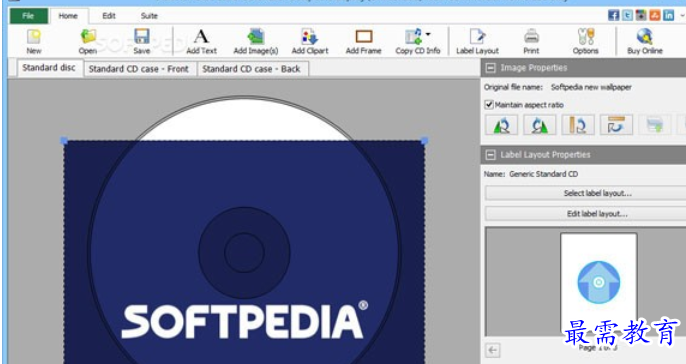The height and width of the screenshot is (364, 686).
Task: Click the 'Generic Standard CD' name text
Action: (x=543, y=174)
